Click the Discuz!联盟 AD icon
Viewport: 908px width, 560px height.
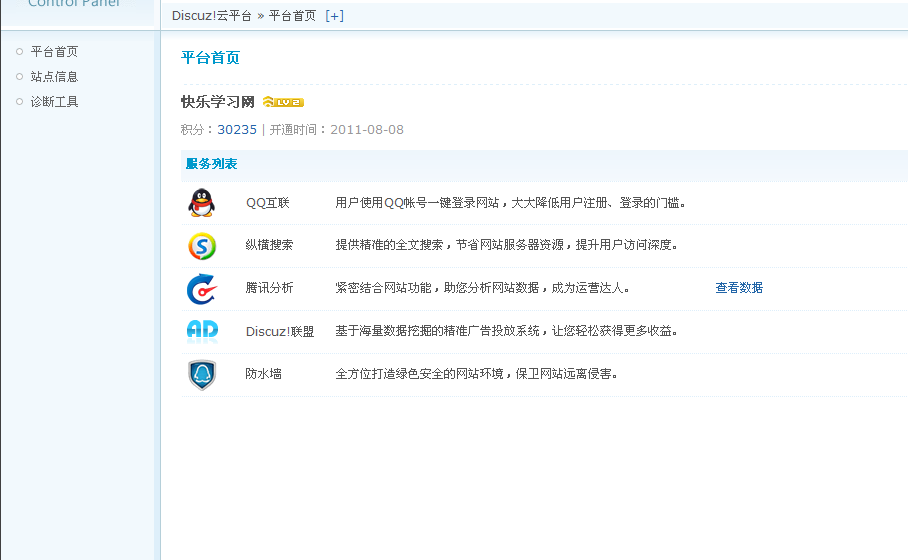[x=202, y=331]
